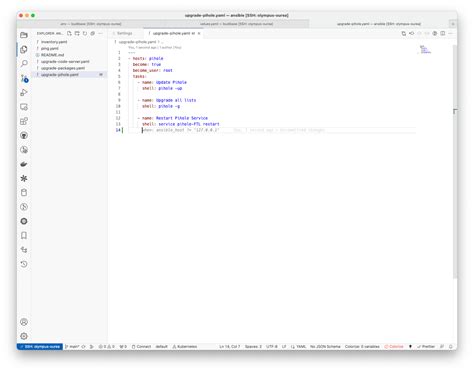Switch to the Settings editor tab

(125, 33)
